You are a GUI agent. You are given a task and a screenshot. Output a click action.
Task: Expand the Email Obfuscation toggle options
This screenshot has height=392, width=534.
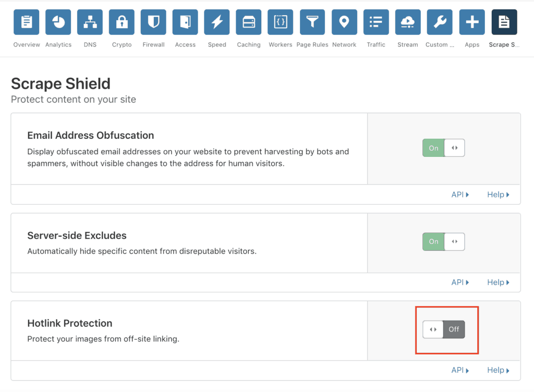coord(454,148)
